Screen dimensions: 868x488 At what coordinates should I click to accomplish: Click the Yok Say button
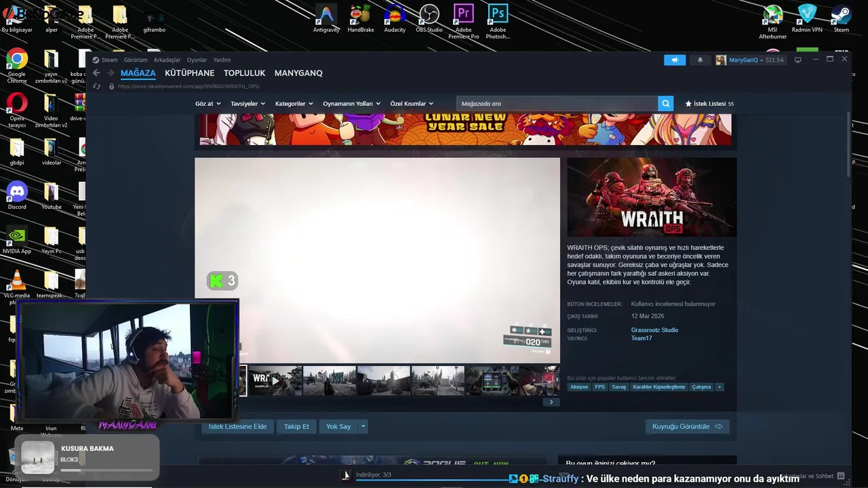pos(338,426)
